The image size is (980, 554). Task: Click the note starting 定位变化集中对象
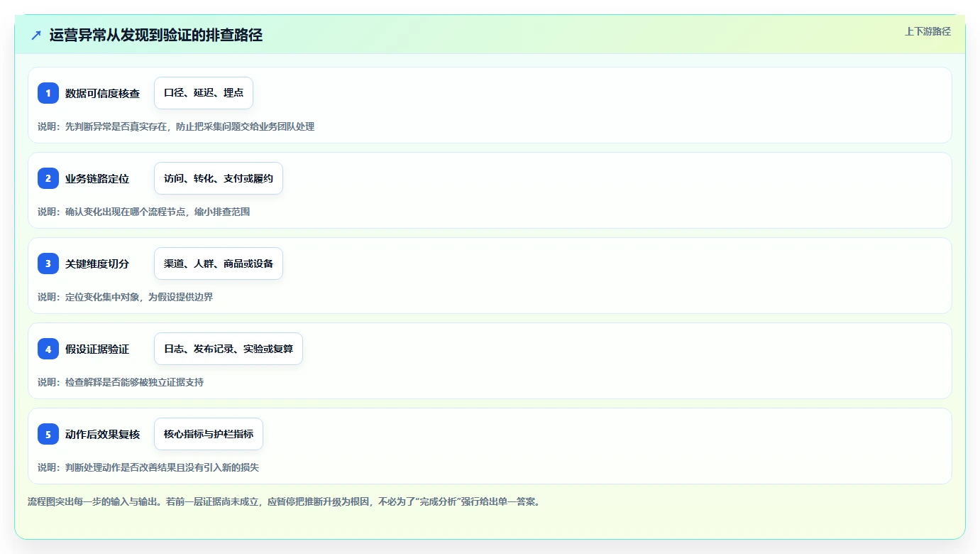[x=126, y=297]
